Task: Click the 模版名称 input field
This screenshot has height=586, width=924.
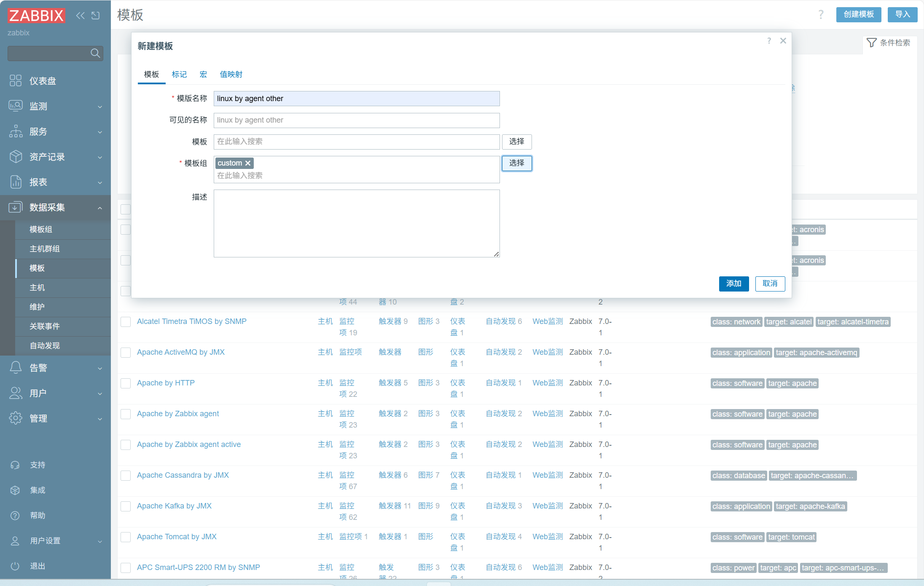Action: pos(357,99)
